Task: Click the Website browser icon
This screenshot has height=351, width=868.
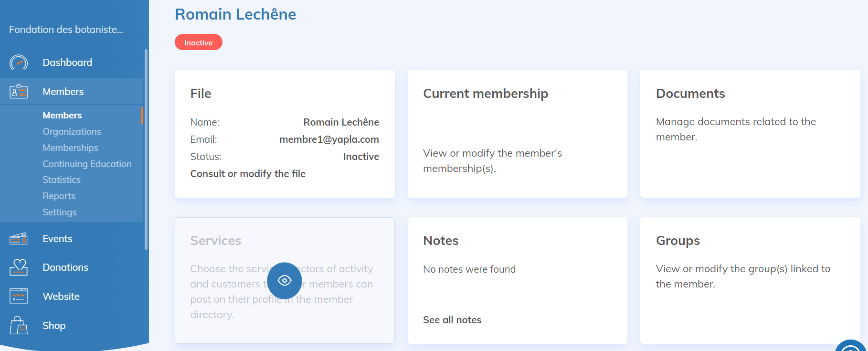Action: pos(19,297)
